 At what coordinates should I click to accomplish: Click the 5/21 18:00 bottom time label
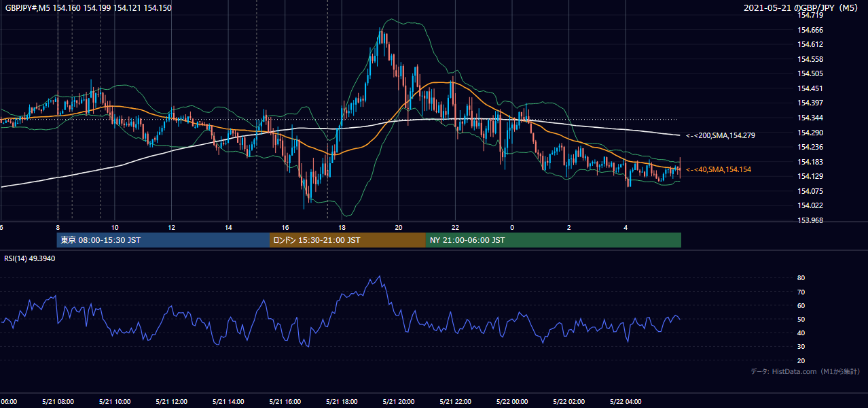click(x=342, y=401)
